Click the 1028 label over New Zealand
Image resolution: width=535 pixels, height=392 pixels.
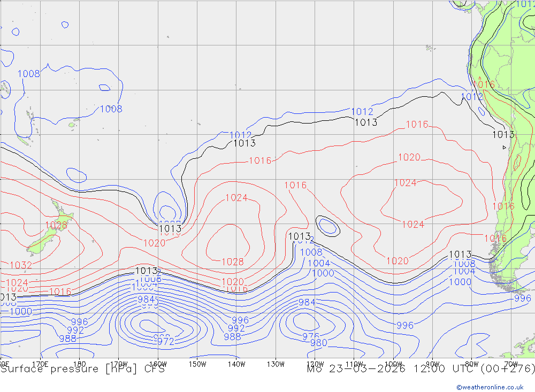[x=56, y=225]
